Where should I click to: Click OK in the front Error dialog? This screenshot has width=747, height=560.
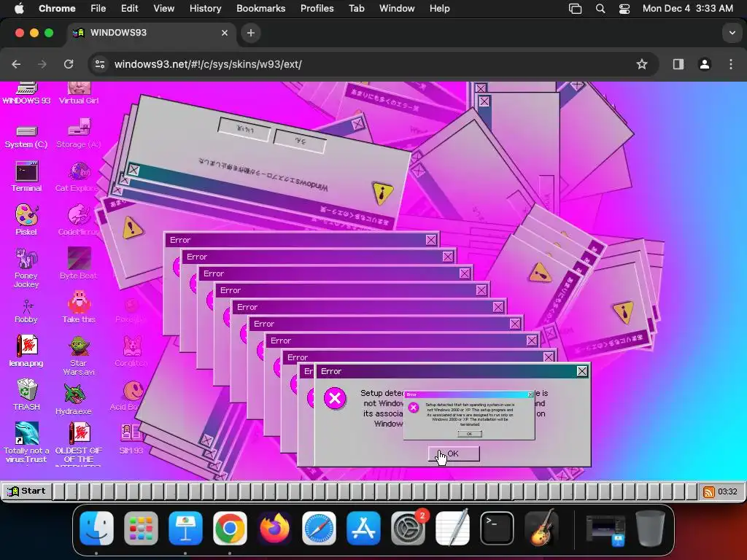tap(454, 454)
